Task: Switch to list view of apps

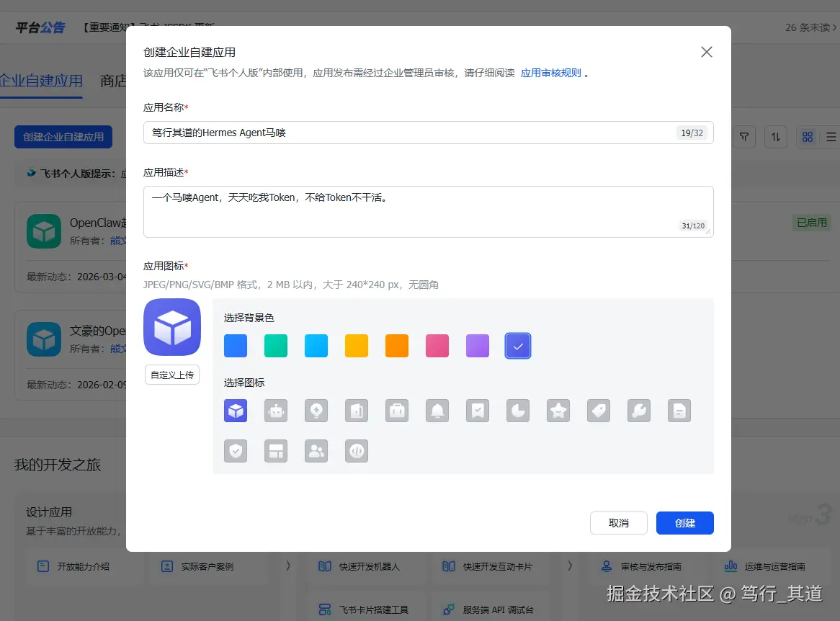Action: point(833,136)
